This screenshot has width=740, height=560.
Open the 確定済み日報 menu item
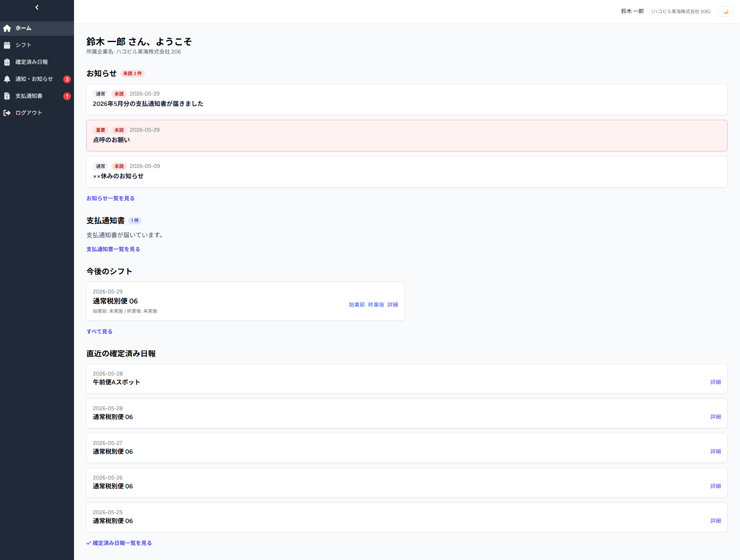pyautogui.click(x=37, y=62)
